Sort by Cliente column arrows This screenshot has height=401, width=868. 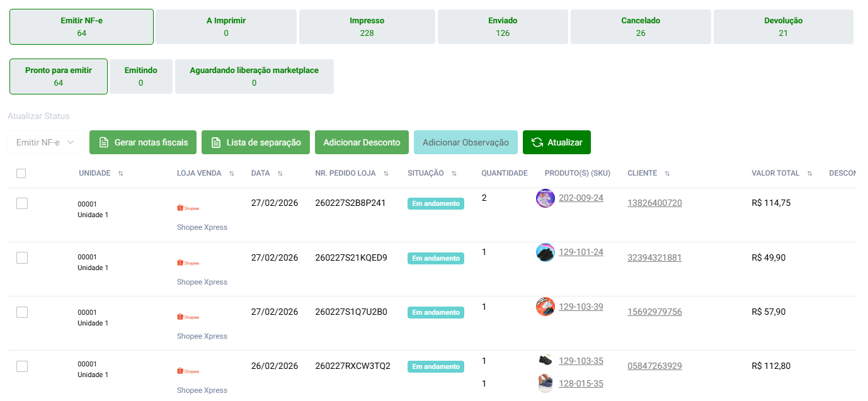(x=667, y=173)
